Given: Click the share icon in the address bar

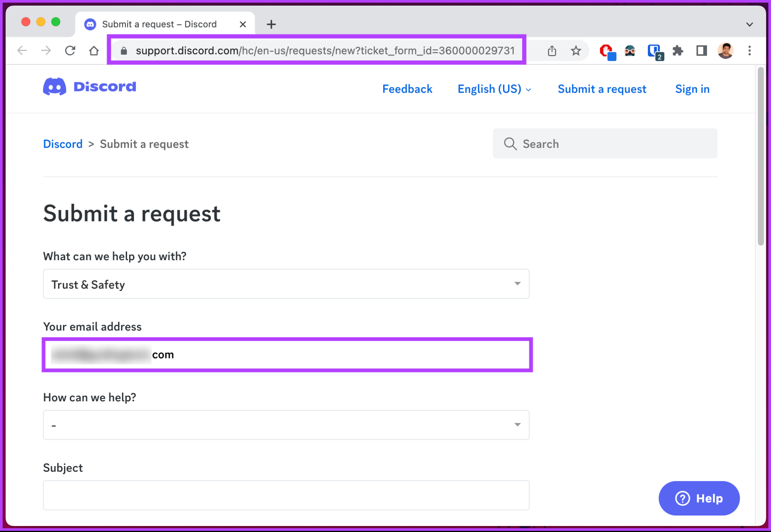Looking at the screenshot, I should click(x=552, y=50).
